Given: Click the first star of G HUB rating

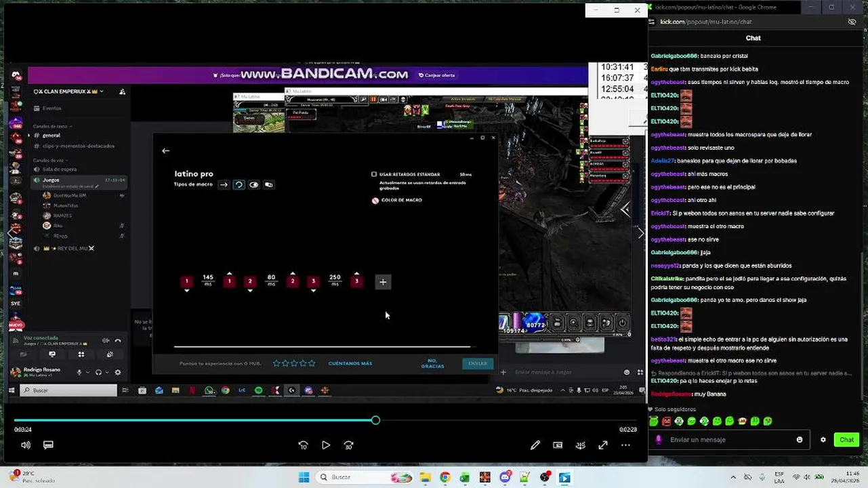Looking at the screenshot, I should [x=276, y=363].
